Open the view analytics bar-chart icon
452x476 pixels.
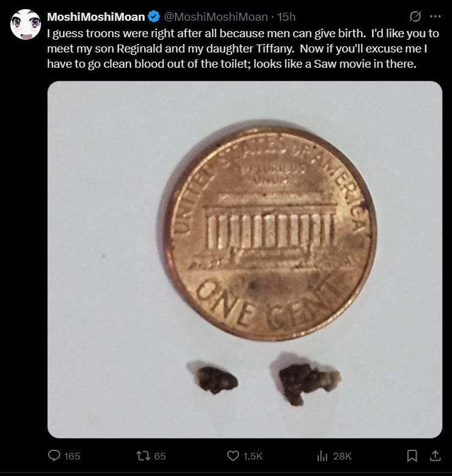pyautogui.click(x=323, y=456)
